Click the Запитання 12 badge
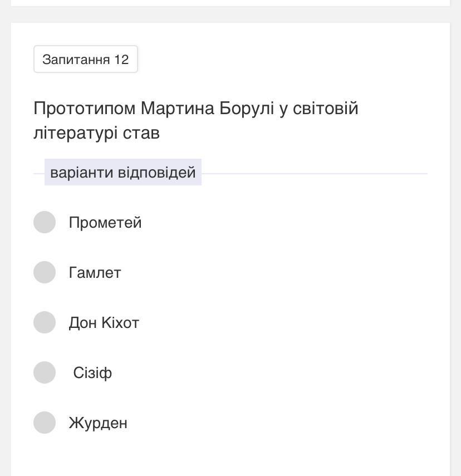Screen dimensions: 461x476 [x=86, y=60]
